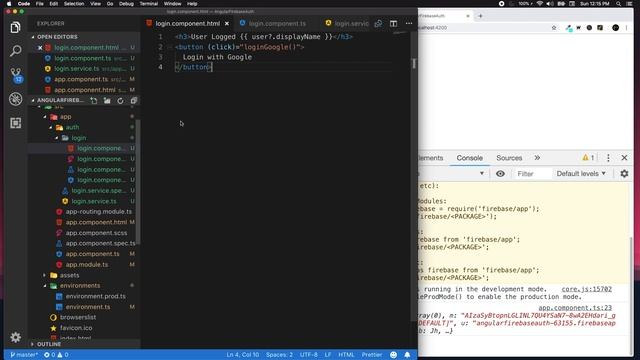640x360 pixels.
Task: Open editor More Actions ellipsis
Action: pos(409,24)
